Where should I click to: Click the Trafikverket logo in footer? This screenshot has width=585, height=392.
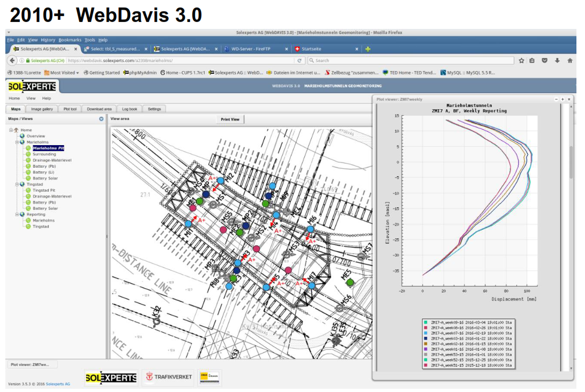tap(169, 377)
